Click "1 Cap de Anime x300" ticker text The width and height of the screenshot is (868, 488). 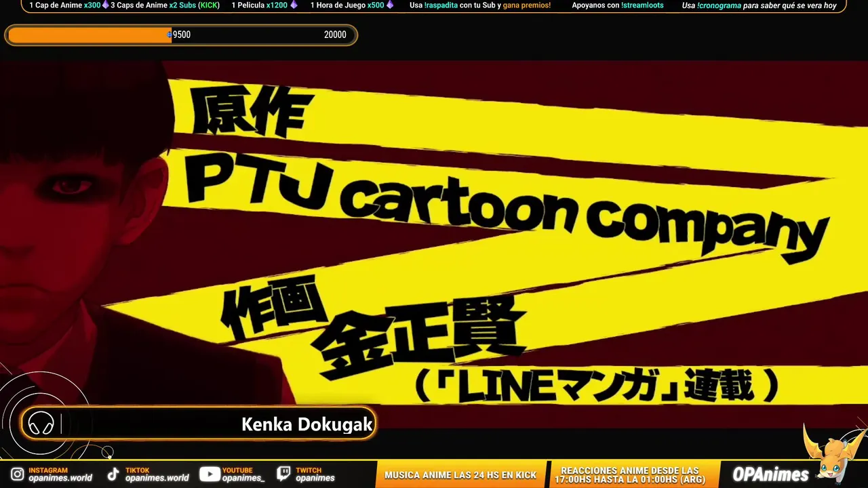tap(64, 5)
